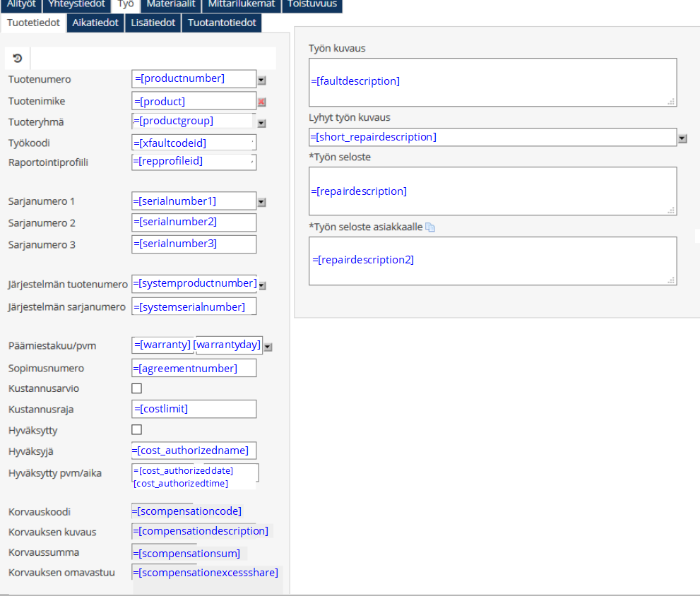Screen dimensions: 700x596
Task: Open the Mittarilukemat tab
Action: click(242, 4)
